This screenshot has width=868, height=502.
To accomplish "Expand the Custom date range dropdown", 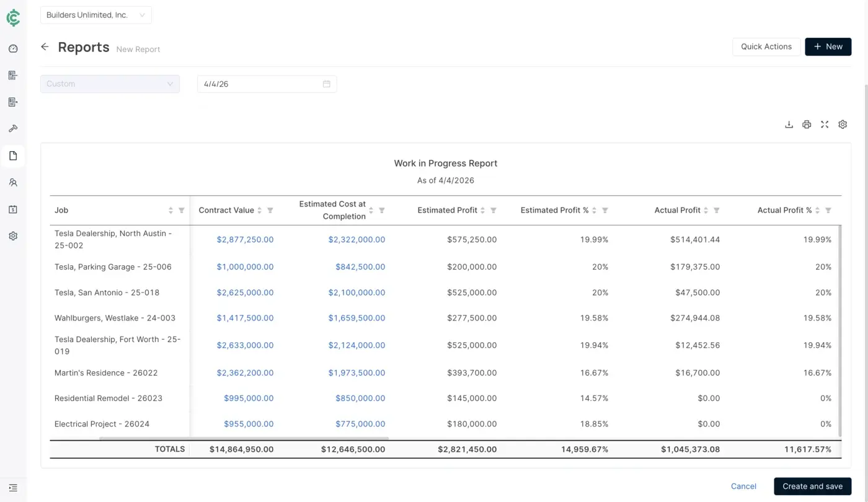I will tap(110, 84).
